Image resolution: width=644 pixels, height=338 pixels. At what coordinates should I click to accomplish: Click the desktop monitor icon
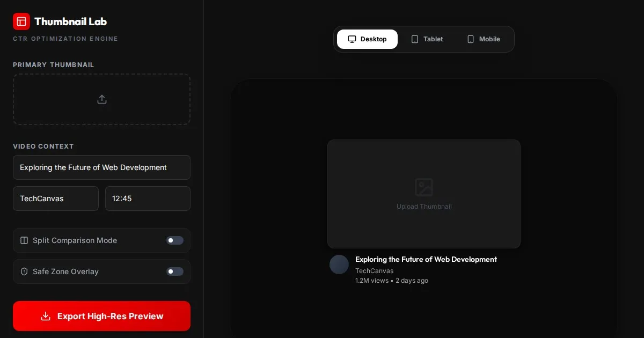click(x=352, y=39)
